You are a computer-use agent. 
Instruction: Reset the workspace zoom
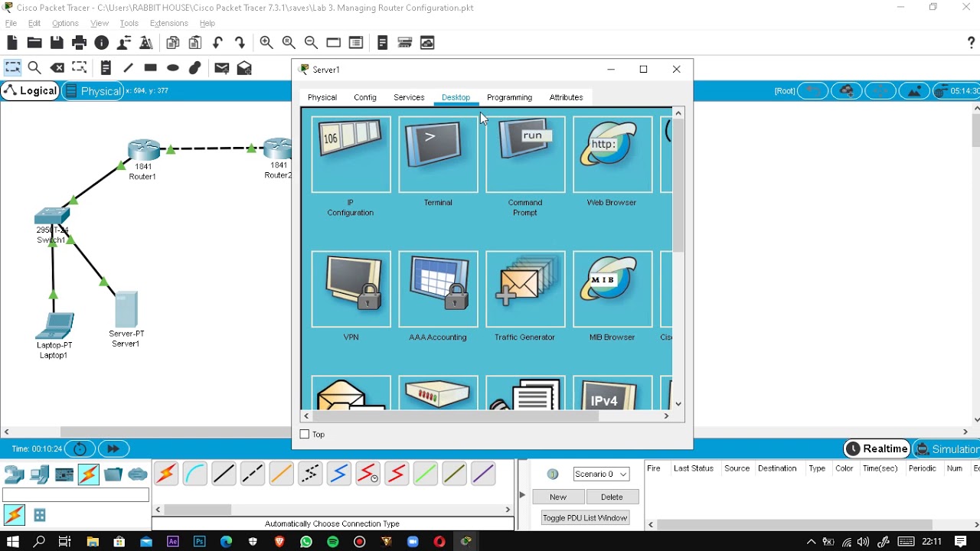(289, 43)
